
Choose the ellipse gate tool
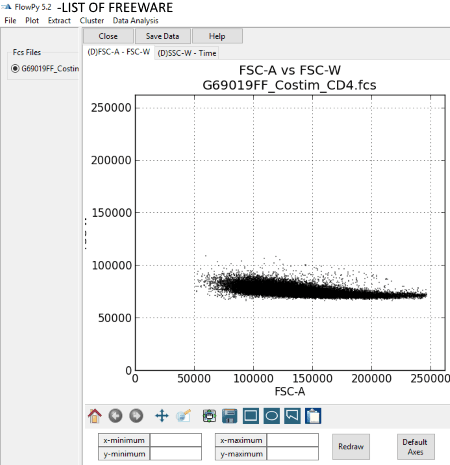(x=272, y=416)
